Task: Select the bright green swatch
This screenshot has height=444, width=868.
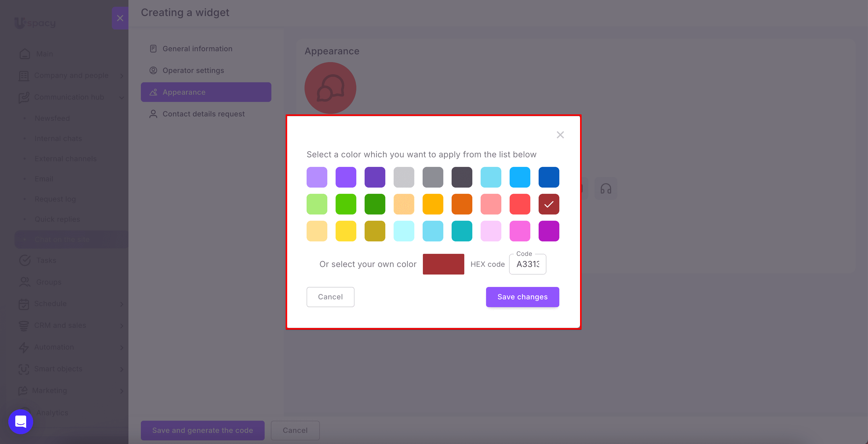Action: click(x=346, y=204)
